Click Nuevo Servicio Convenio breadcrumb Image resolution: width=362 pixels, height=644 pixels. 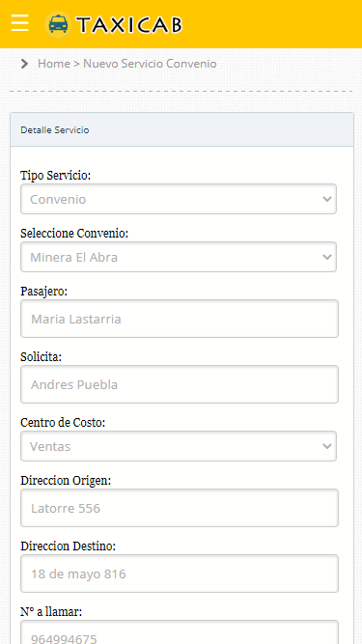150,64
